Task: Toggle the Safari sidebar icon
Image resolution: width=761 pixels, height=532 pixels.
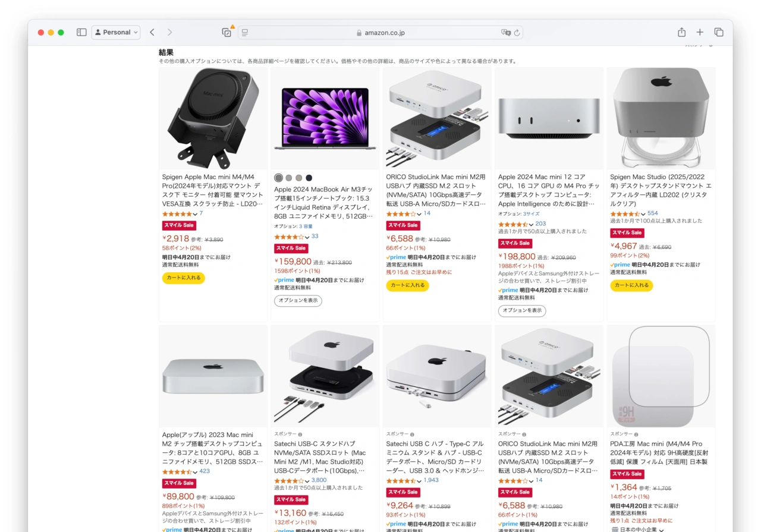Action: [x=81, y=32]
